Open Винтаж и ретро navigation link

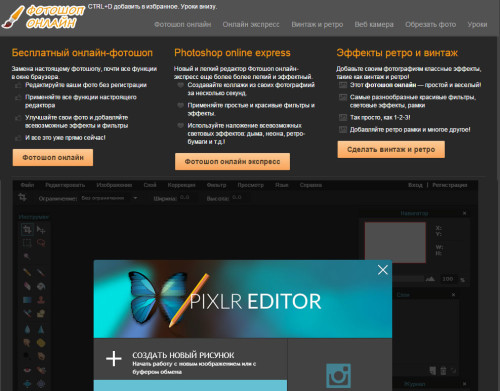point(317,24)
